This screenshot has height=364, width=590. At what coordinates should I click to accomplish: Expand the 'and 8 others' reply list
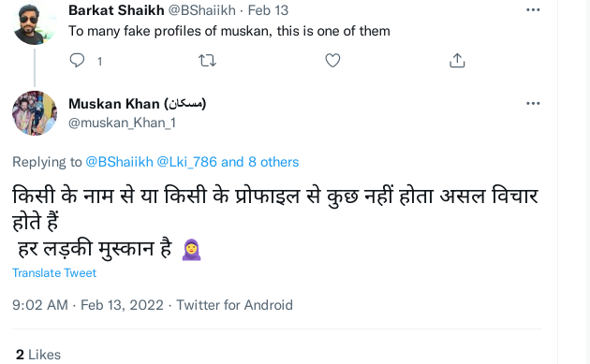pyautogui.click(x=260, y=162)
